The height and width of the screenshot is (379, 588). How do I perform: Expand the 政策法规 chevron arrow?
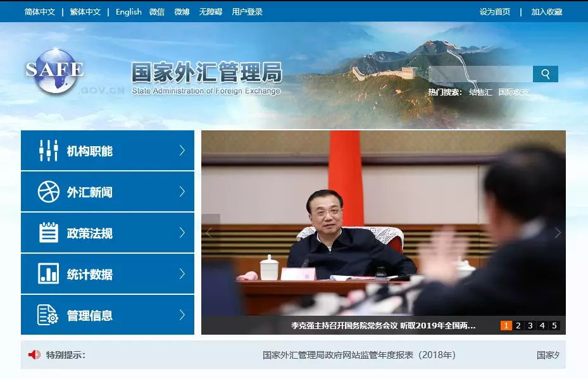[182, 233]
